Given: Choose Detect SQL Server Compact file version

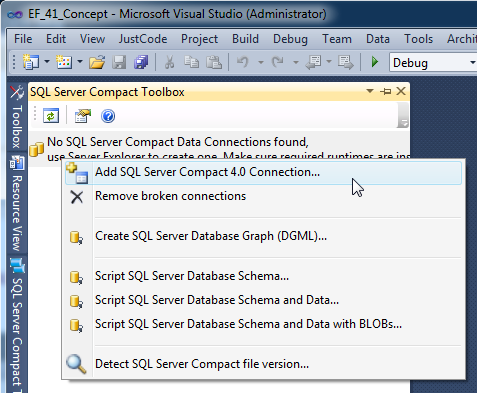Looking at the screenshot, I should [263, 364].
